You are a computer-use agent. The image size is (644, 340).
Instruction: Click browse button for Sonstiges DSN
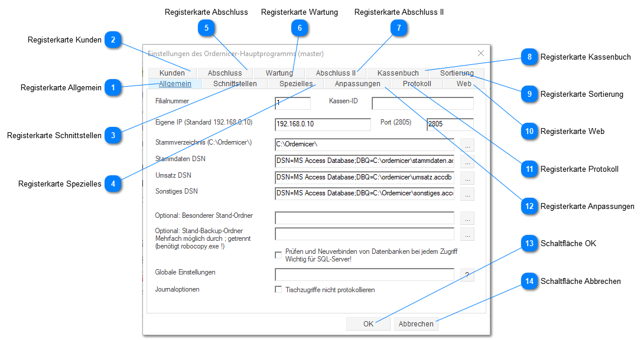(x=467, y=194)
